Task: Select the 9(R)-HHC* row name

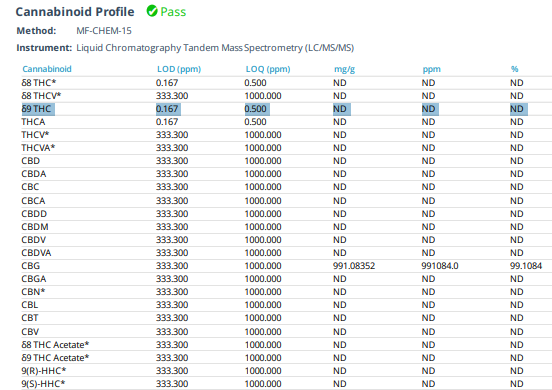Action: pyautogui.click(x=44, y=371)
